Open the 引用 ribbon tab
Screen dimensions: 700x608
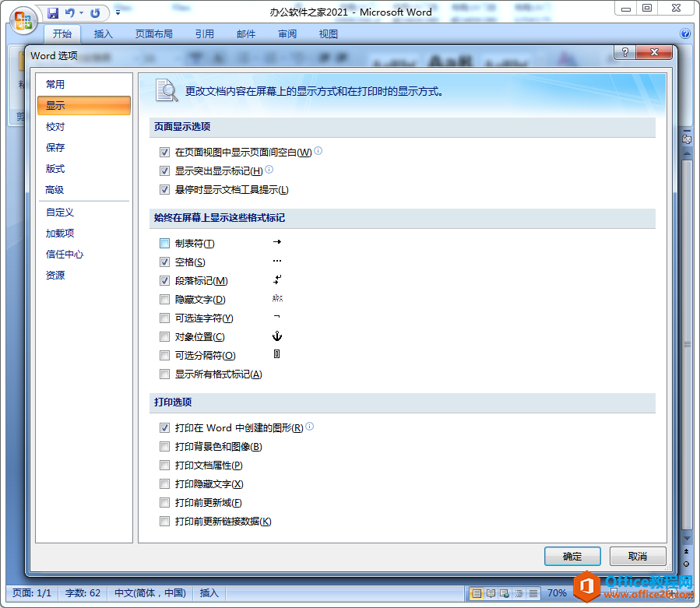click(205, 34)
